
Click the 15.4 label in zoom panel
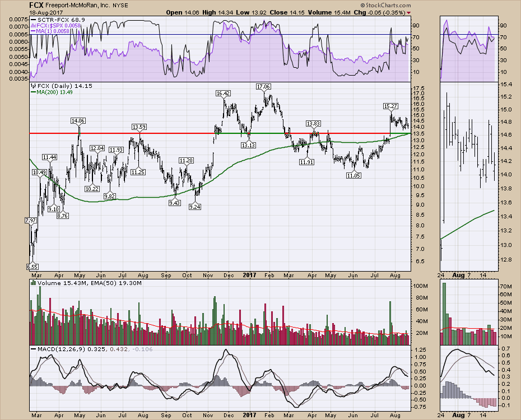(x=505, y=85)
